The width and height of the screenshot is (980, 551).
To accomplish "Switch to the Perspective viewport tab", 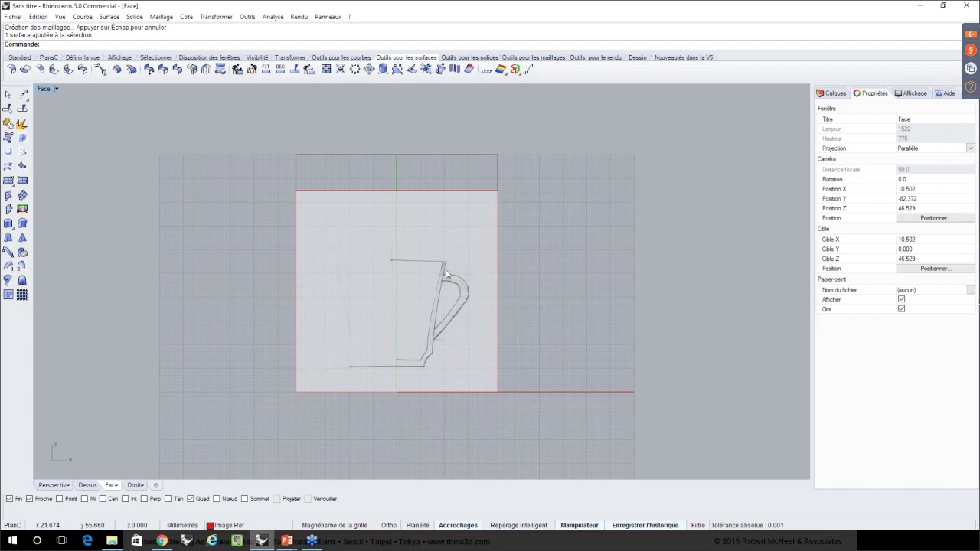I will click(54, 485).
